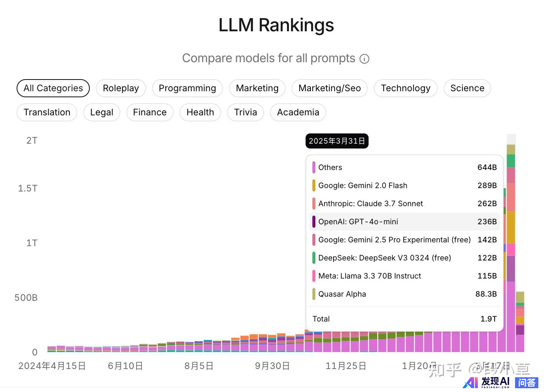Click the 2024年4月15日 x-axis label

tap(52, 366)
